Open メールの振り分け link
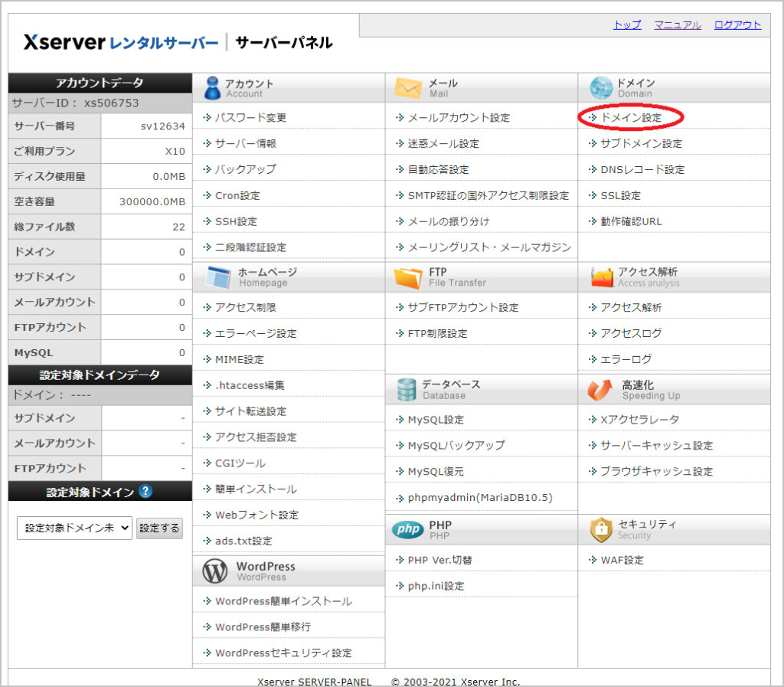 tap(449, 221)
